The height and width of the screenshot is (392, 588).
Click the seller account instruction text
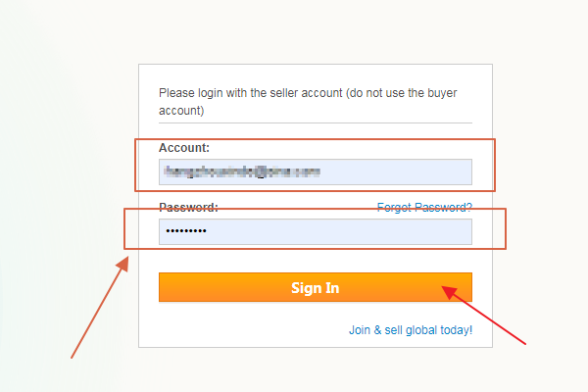[x=308, y=102]
